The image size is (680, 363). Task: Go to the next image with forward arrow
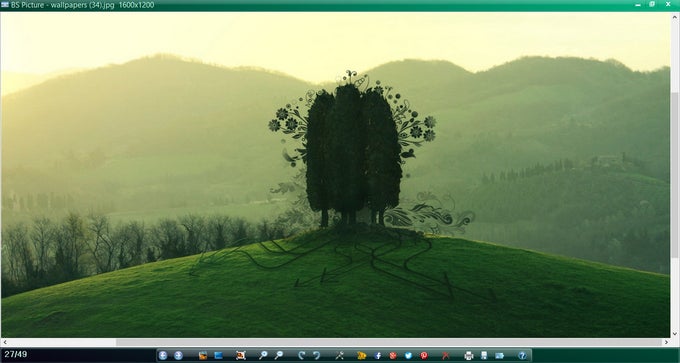(x=178, y=355)
